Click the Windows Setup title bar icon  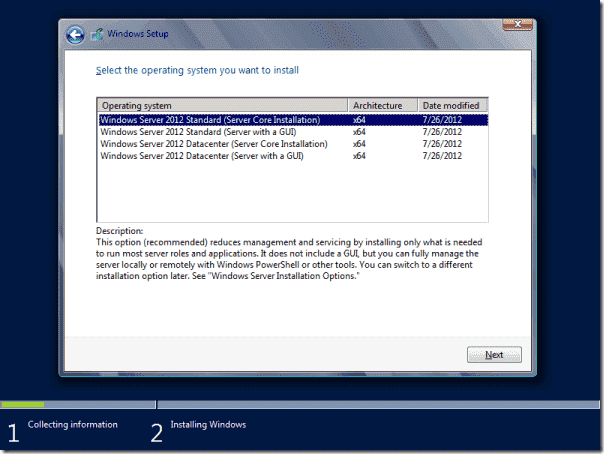click(97, 35)
